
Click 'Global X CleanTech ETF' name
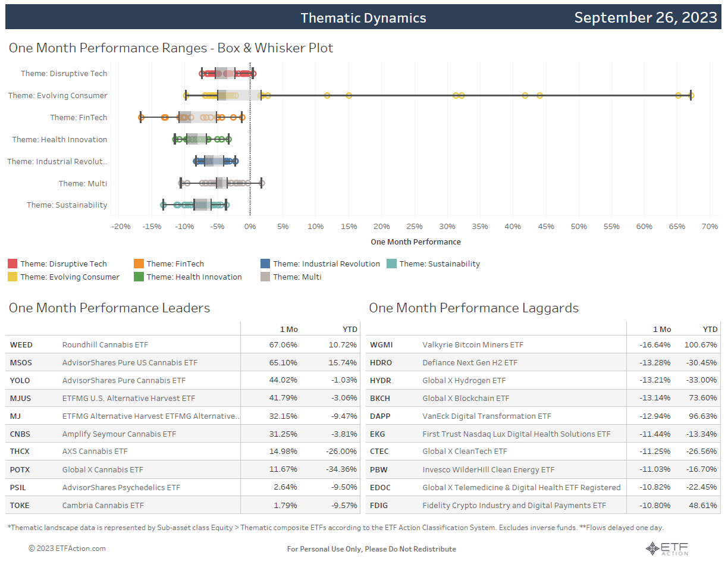pyautogui.click(x=465, y=452)
